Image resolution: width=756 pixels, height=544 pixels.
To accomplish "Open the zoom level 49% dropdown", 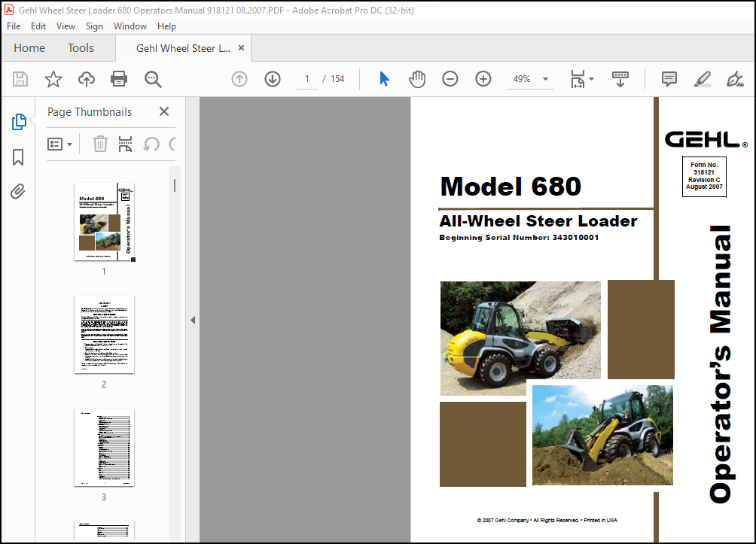I will coord(545,79).
